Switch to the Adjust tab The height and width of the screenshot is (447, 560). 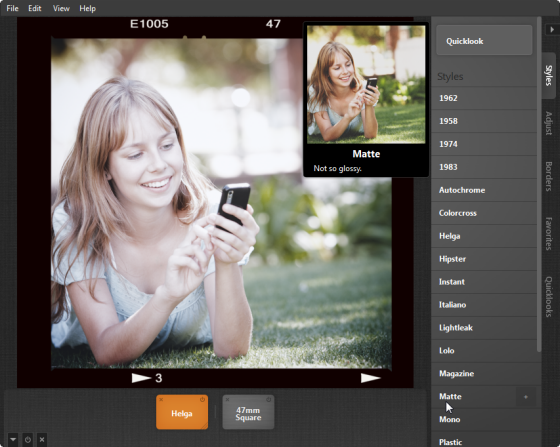point(549,123)
